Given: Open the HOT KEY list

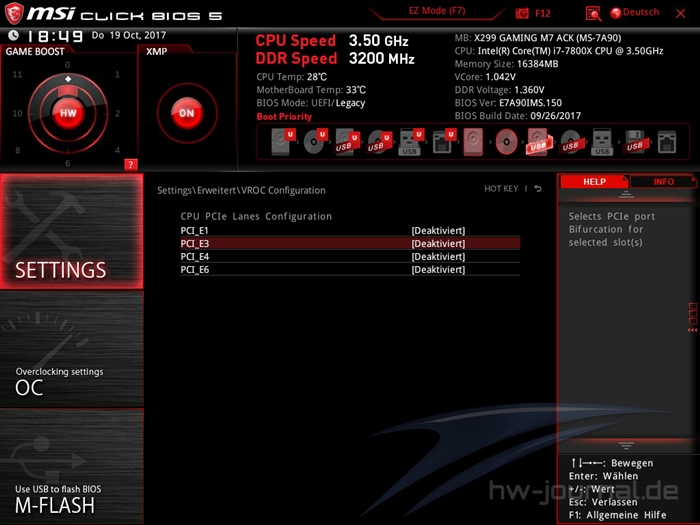Looking at the screenshot, I should 501,189.
